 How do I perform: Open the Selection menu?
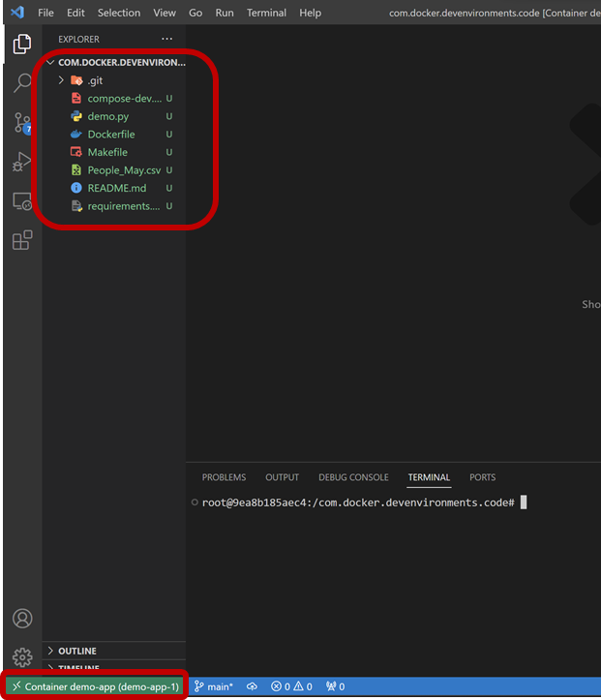tap(119, 13)
